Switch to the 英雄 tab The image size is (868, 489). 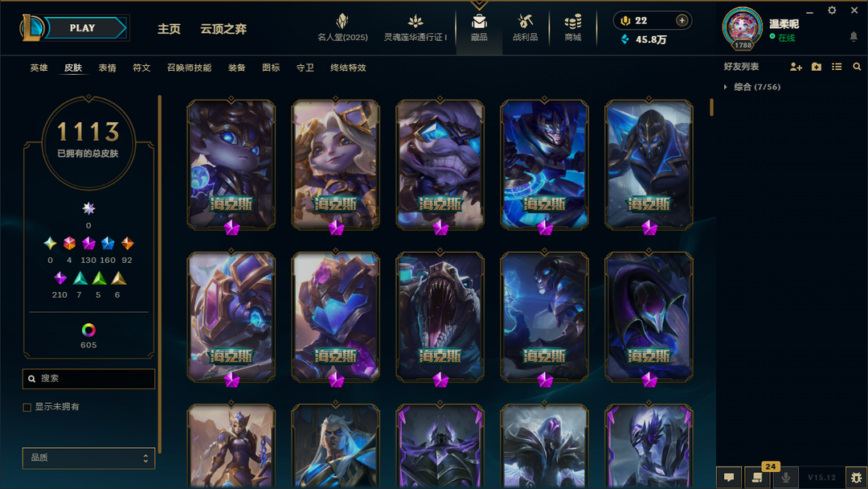coord(39,68)
